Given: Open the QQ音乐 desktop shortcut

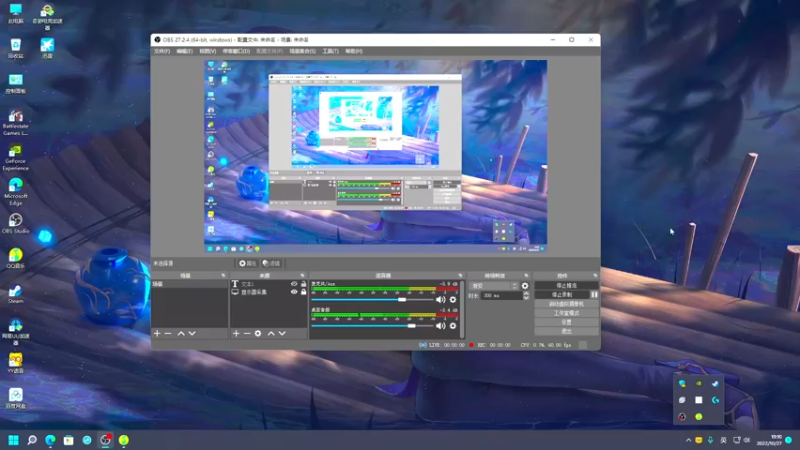Looking at the screenshot, I should pos(15,258).
